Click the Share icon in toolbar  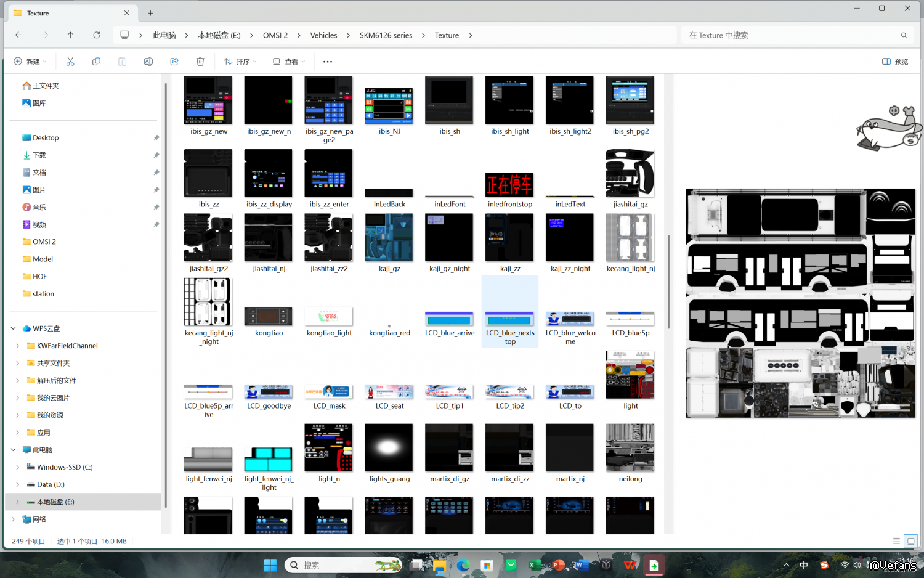click(174, 62)
